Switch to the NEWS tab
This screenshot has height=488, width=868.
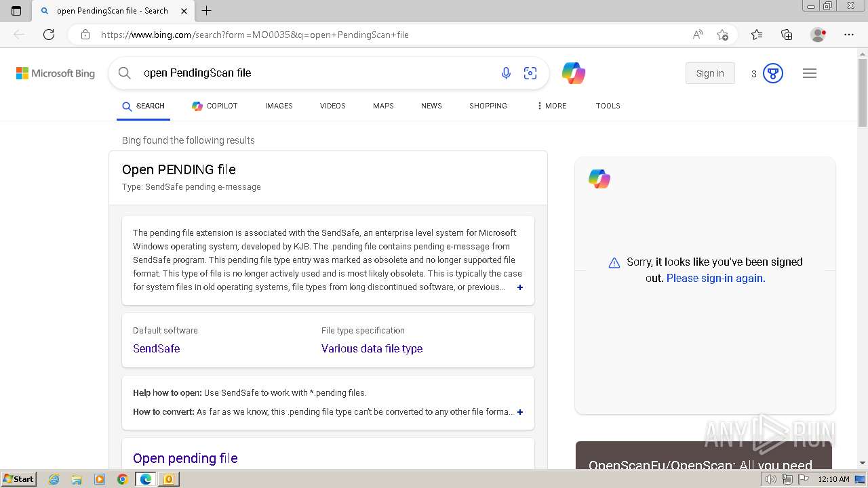pyautogui.click(x=431, y=106)
